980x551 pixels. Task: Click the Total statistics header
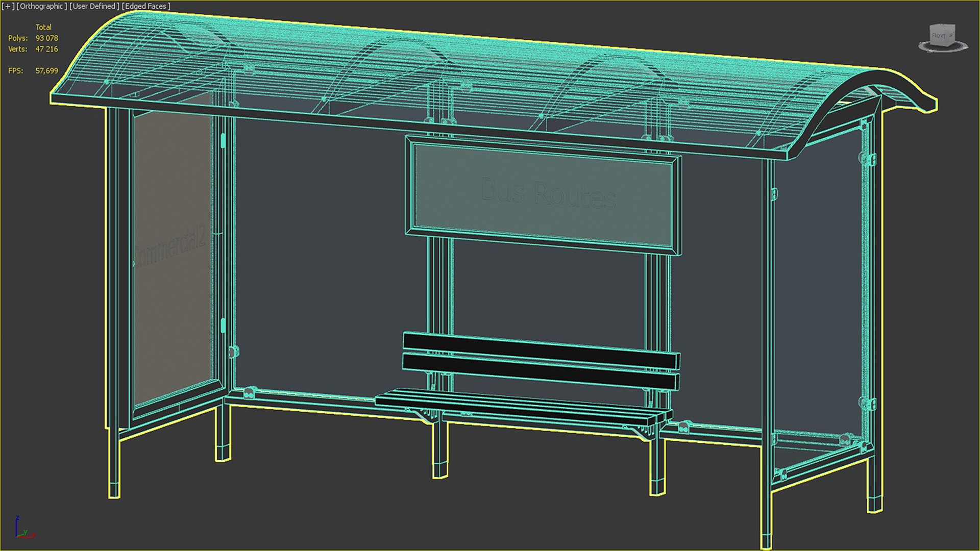(x=43, y=27)
